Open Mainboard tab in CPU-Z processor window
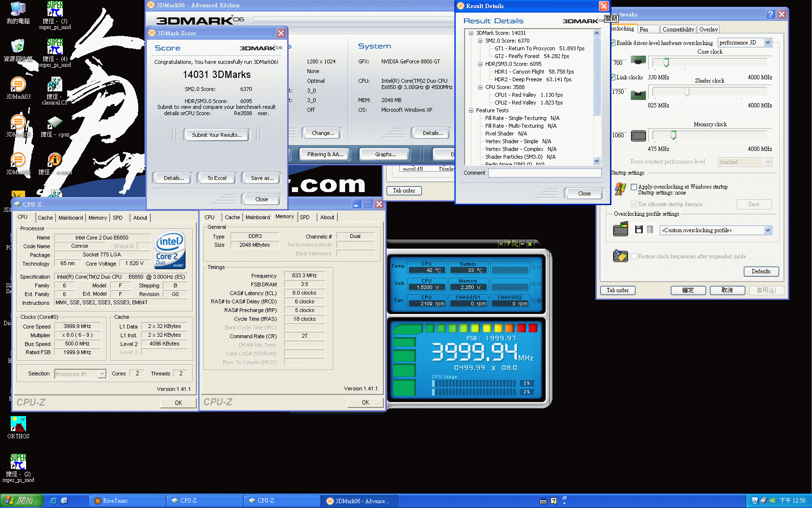The width and height of the screenshot is (812, 508). 71,218
